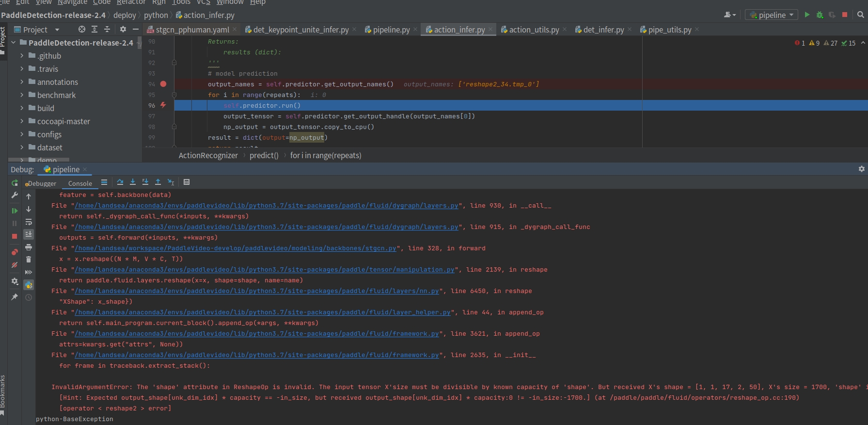Clear all console output trash icon

[29, 260]
